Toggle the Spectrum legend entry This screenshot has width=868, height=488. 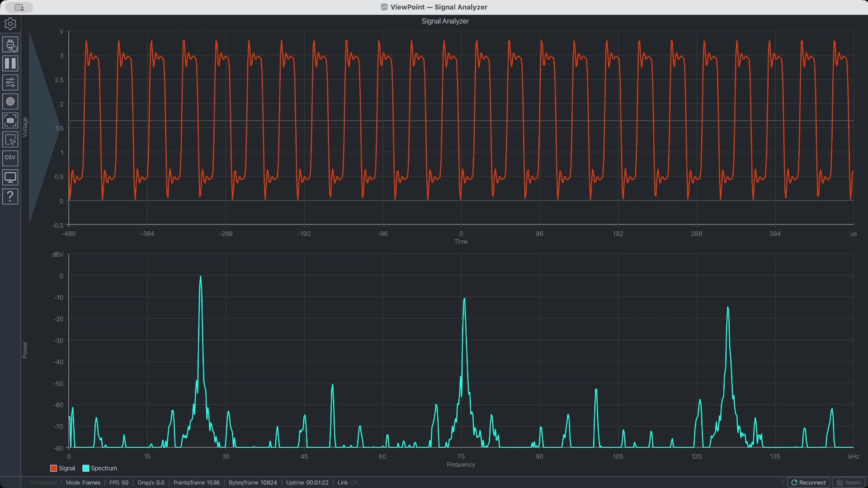click(99, 468)
